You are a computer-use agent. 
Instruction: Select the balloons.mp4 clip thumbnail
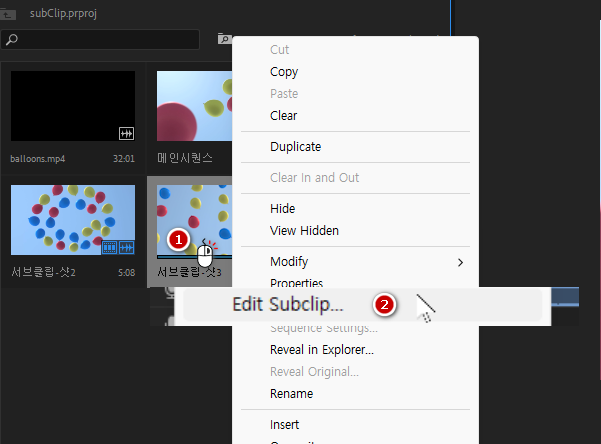coord(72,106)
